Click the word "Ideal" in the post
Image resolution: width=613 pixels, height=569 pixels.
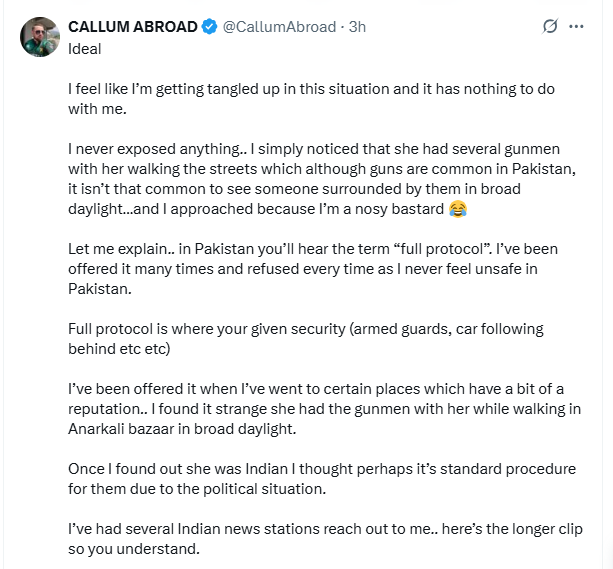(x=84, y=48)
